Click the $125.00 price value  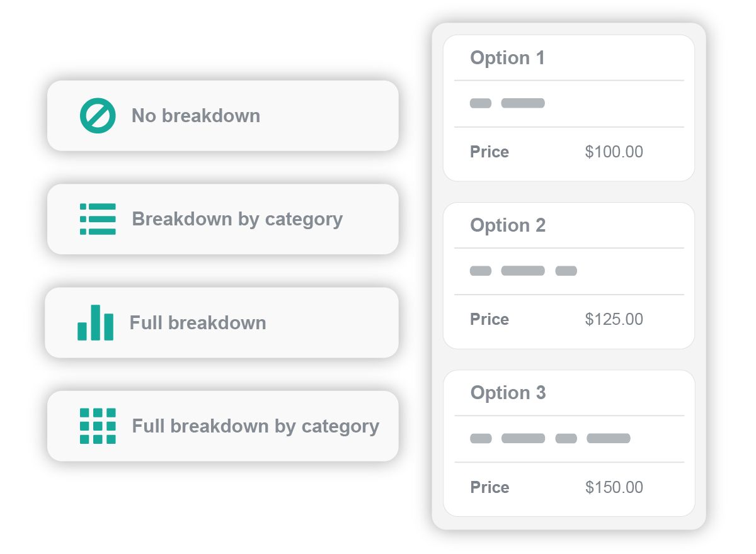point(614,319)
